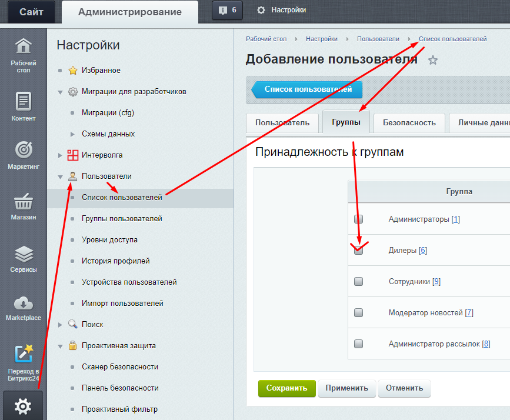Switch to the Пользователь tab
Image resolution: width=510 pixels, height=420 pixels.
(282, 122)
